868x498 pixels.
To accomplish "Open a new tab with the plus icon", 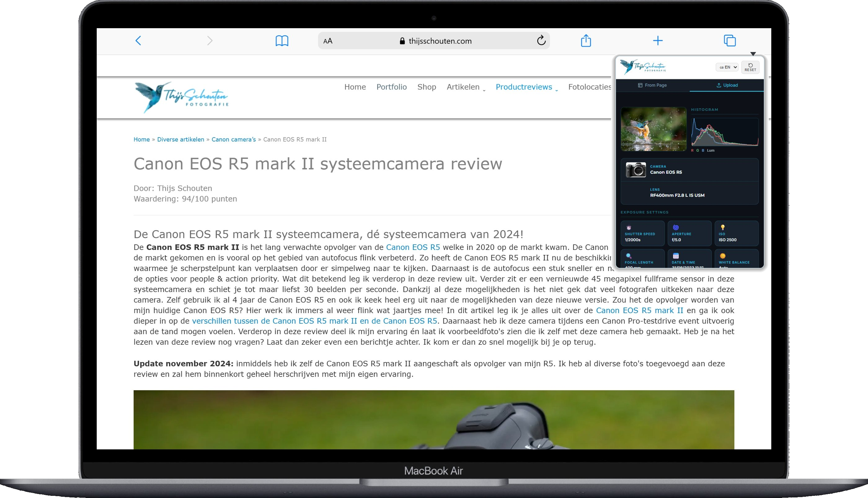I will pyautogui.click(x=658, y=41).
